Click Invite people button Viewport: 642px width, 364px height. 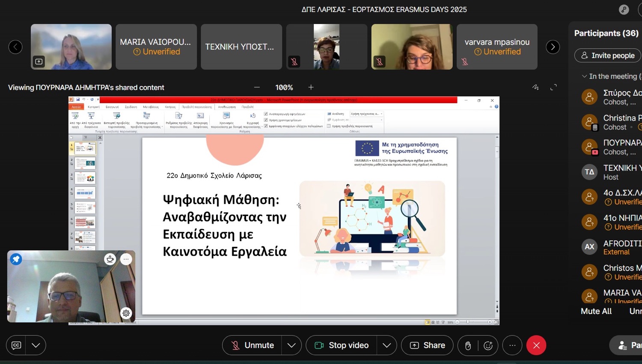607,56
